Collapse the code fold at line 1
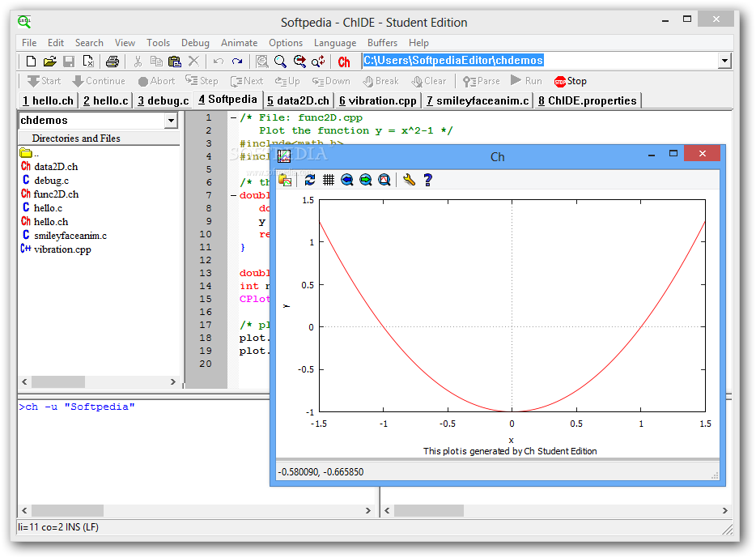Screen dimensions: 756x558 click(x=233, y=117)
